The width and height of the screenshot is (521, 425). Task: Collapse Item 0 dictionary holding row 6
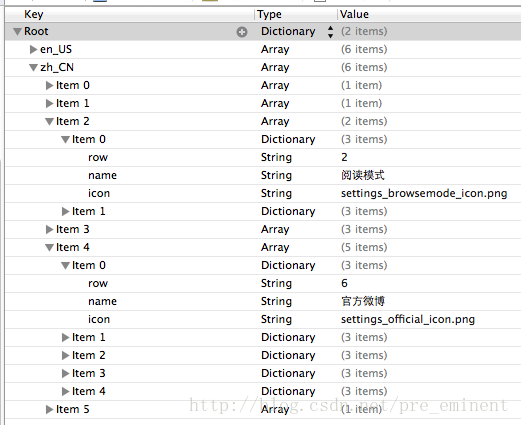(x=65, y=266)
